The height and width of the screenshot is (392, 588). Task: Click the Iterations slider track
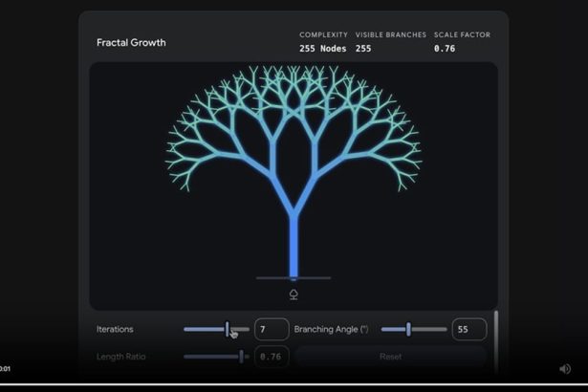coord(206,329)
